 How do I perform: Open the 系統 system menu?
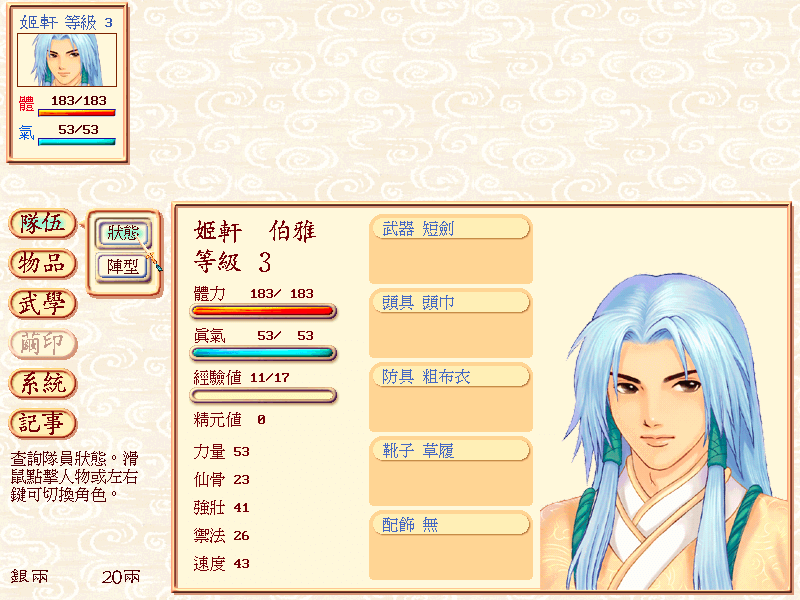[43, 383]
